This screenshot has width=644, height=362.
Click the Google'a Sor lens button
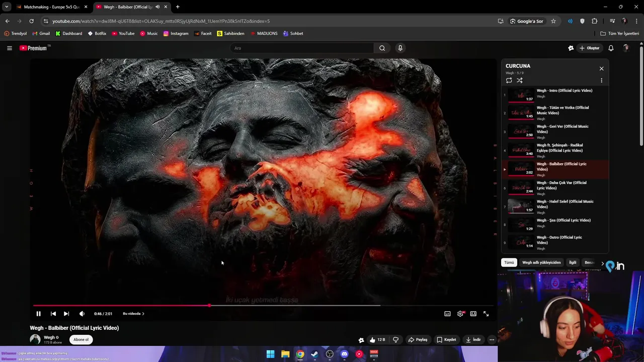coord(527,21)
